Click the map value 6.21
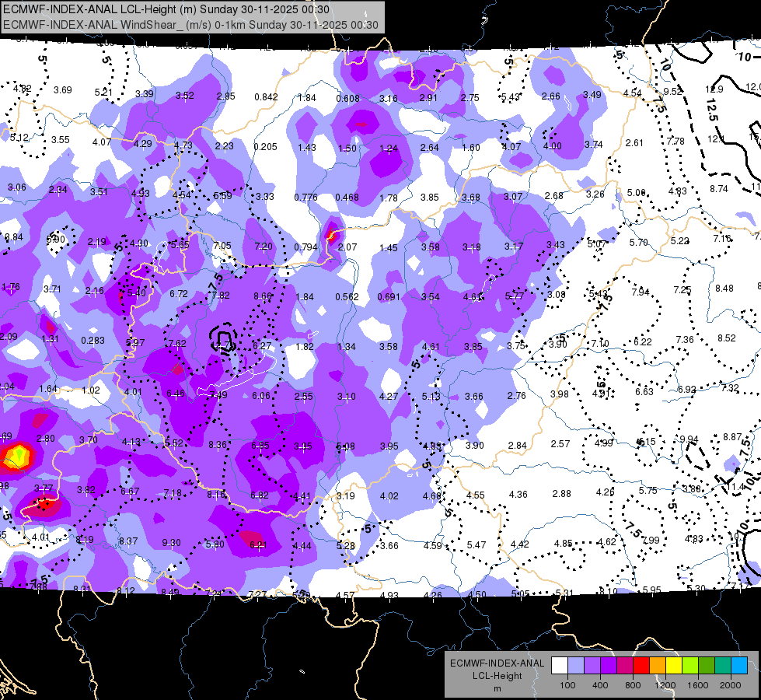The height and width of the screenshot is (700, 761). tap(258, 545)
